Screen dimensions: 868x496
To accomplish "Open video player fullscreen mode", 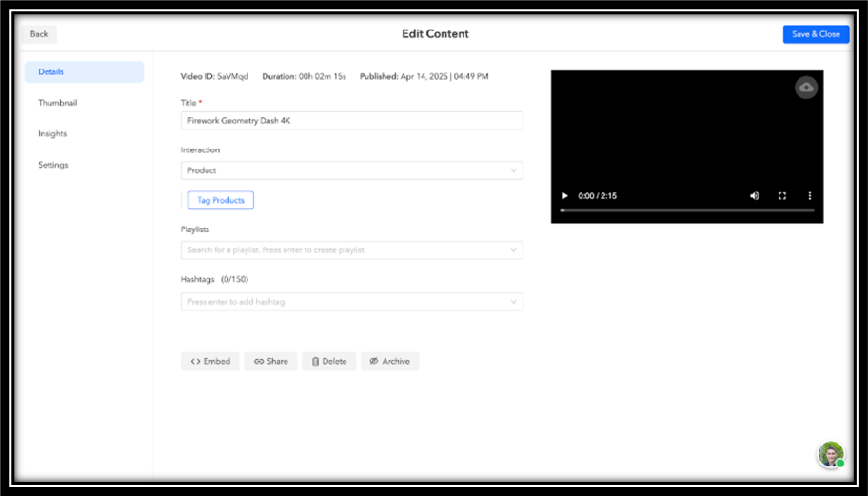I will click(x=782, y=196).
